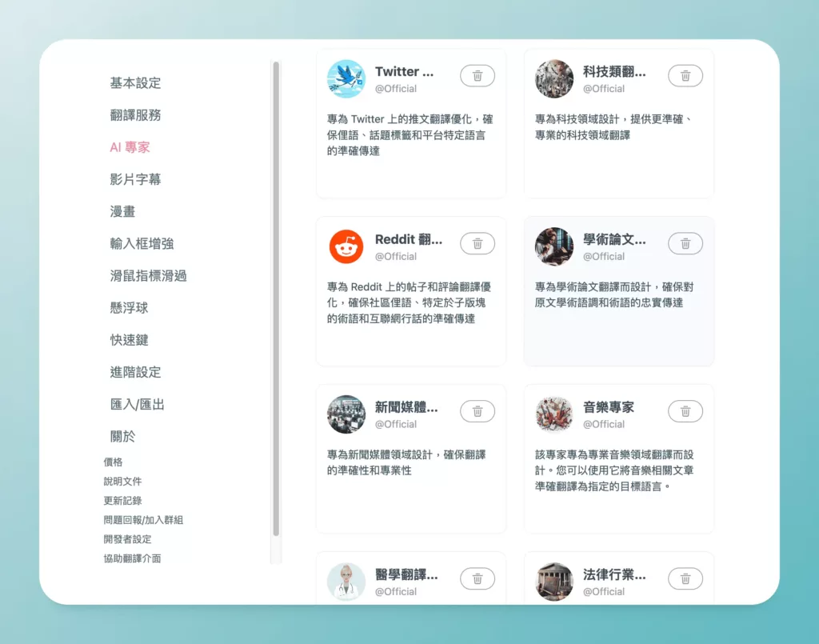Open 基本設定 in the sidebar
The width and height of the screenshot is (819, 644).
(x=135, y=83)
